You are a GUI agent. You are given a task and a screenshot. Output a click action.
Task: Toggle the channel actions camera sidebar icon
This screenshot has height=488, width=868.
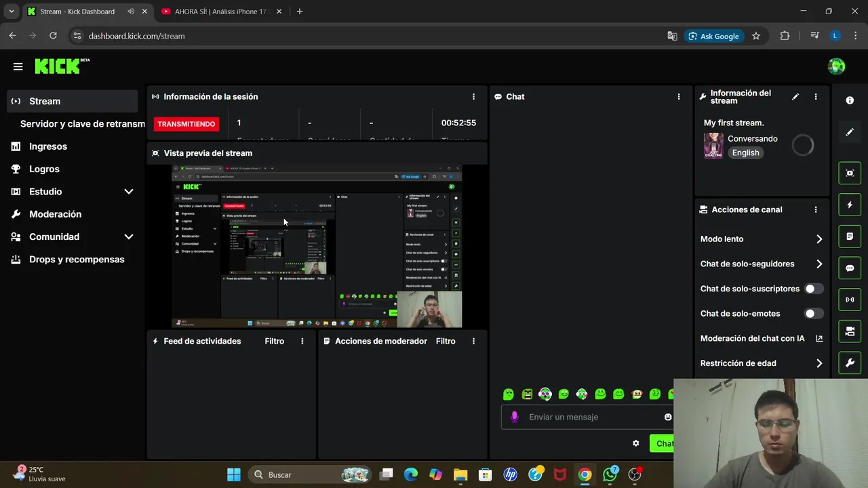click(x=850, y=331)
